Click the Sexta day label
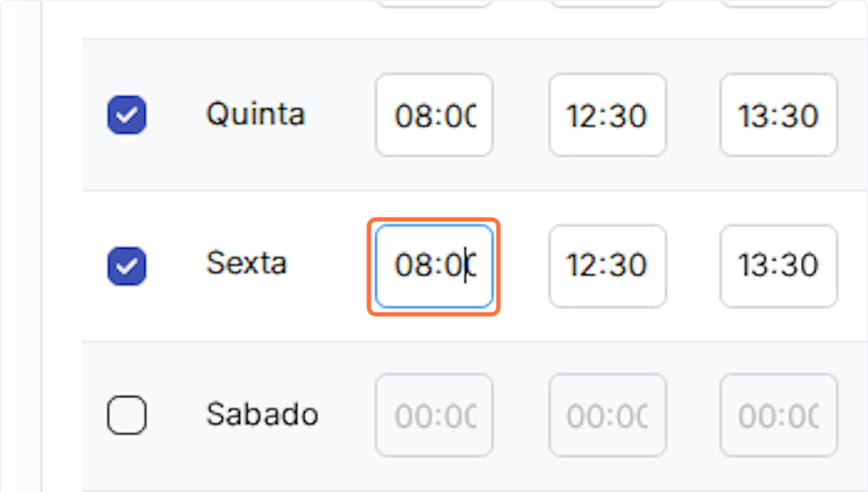The width and height of the screenshot is (868, 492). coord(246,264)
